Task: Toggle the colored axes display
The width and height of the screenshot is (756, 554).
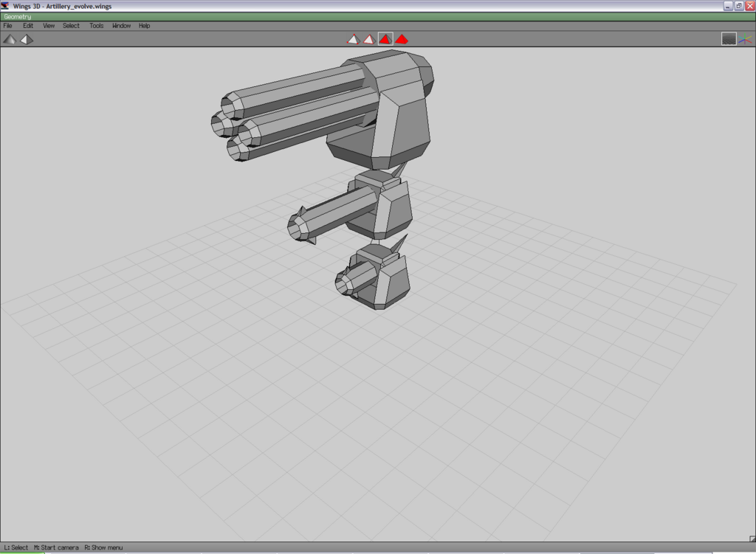Action: point(745,39)
